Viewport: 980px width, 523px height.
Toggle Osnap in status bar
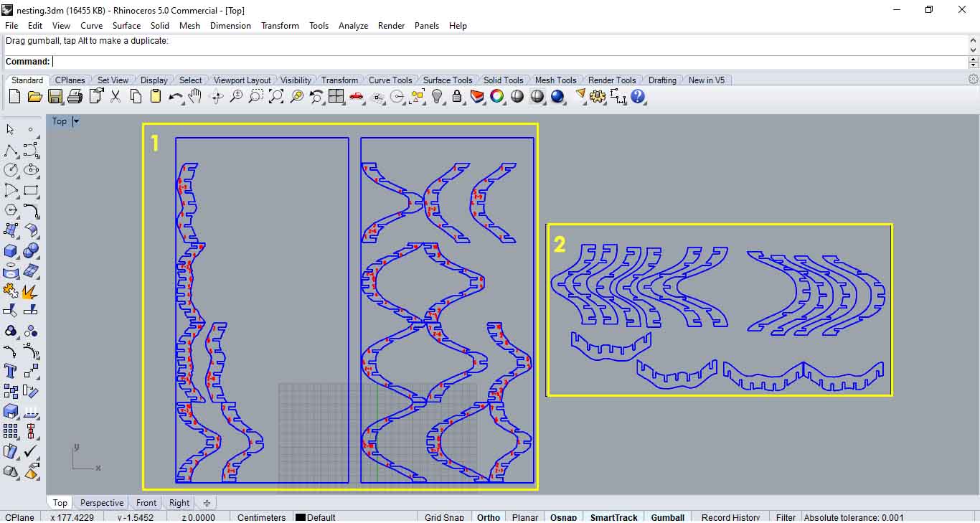(x=563, y=517)
